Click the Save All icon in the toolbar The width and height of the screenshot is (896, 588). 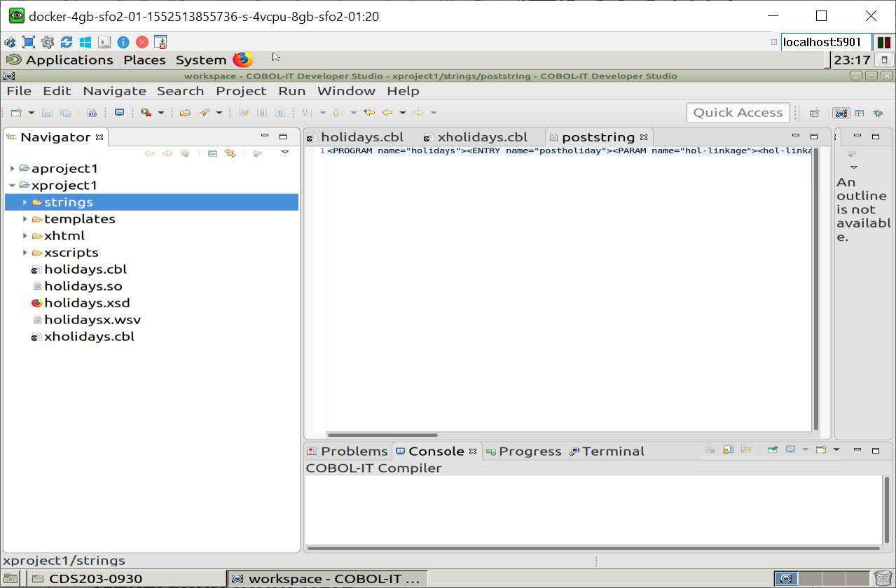[x=65, y=113]
